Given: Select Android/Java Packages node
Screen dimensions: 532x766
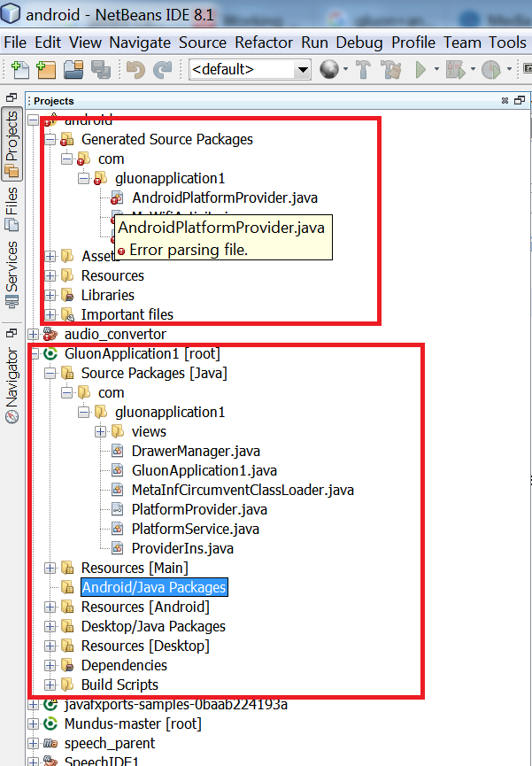Looking at the screenshot, I should 154,587.
